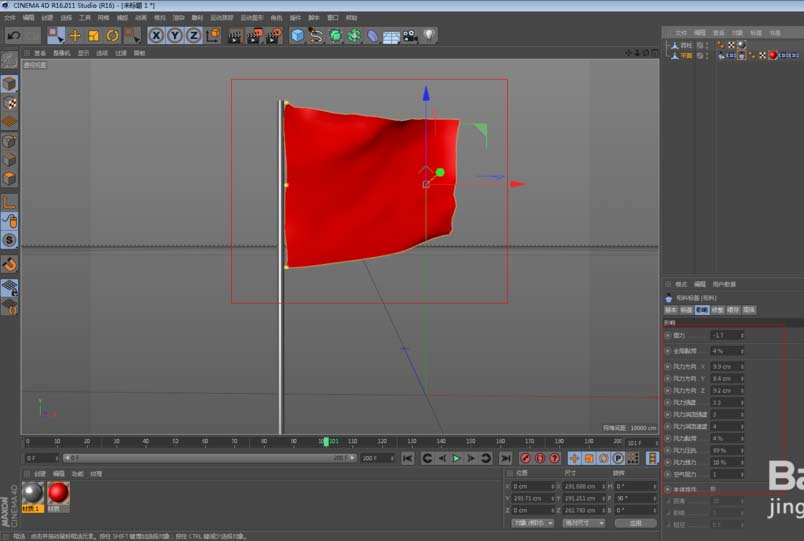804x541 pixels.
Task: Toggle the Z axis lock
Action: click(x=193, y=35)
